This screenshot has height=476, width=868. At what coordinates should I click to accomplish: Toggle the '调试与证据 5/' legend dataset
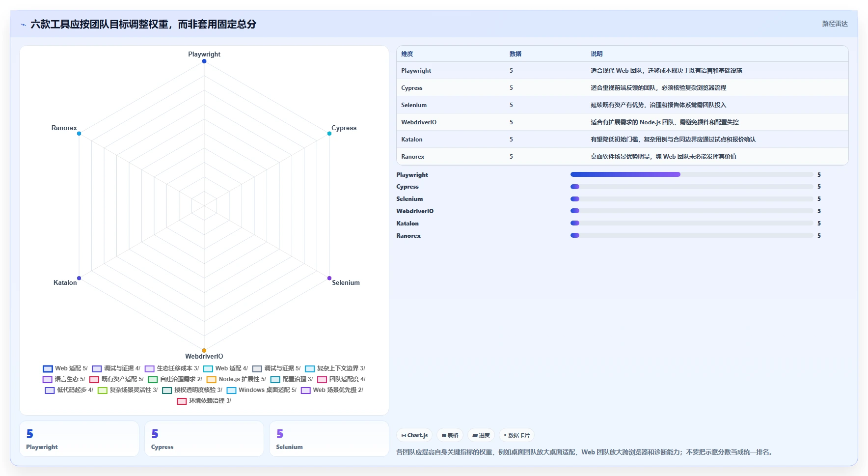point(276,368)
